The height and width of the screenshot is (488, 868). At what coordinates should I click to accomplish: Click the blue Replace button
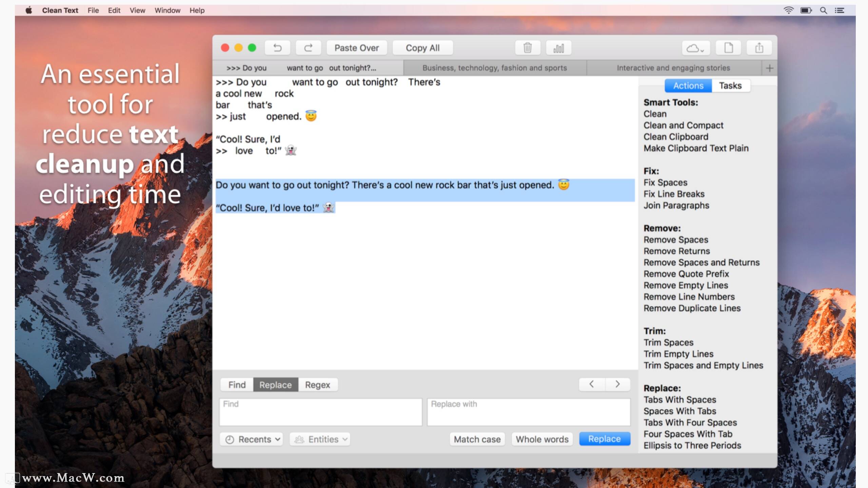[x=604, y=439]
